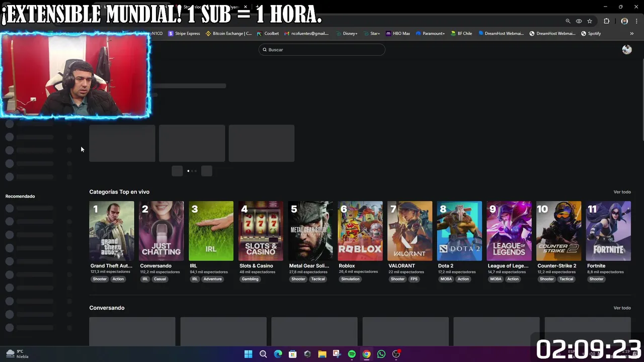Close the active browser tab
Screen dimensions: 644x362
tap(246, 7)
